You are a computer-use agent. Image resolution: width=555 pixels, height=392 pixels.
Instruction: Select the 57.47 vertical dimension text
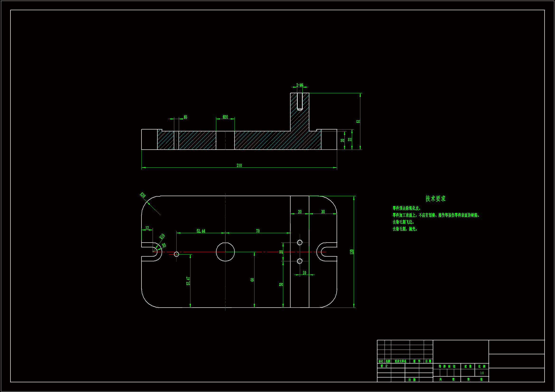click(x=188, y=281)
